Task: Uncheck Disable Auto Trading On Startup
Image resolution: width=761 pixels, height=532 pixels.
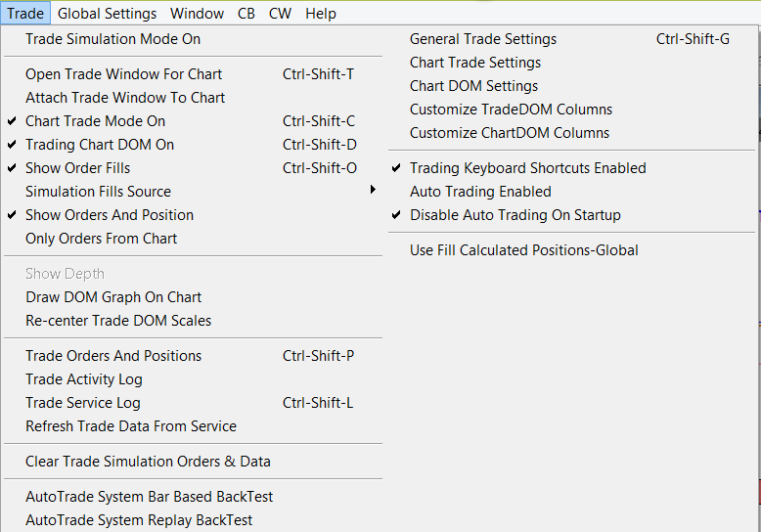Action: (x=515, y=215)
